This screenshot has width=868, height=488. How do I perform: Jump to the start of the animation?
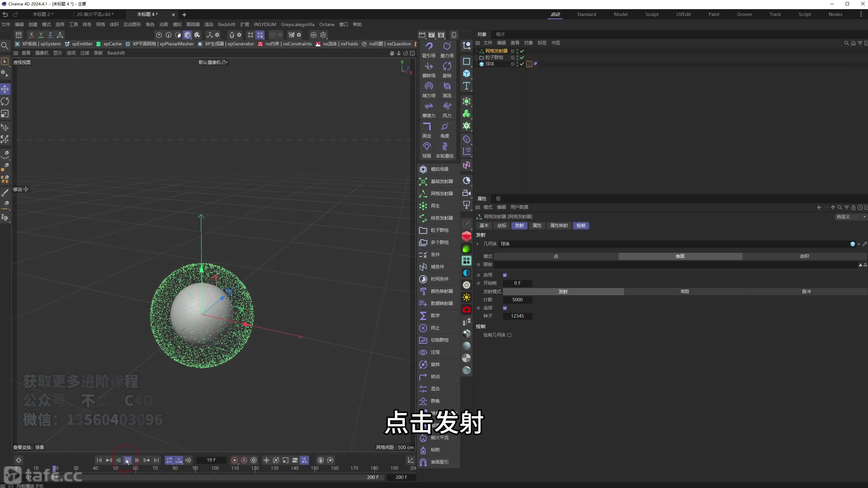(x=99, y=460)
